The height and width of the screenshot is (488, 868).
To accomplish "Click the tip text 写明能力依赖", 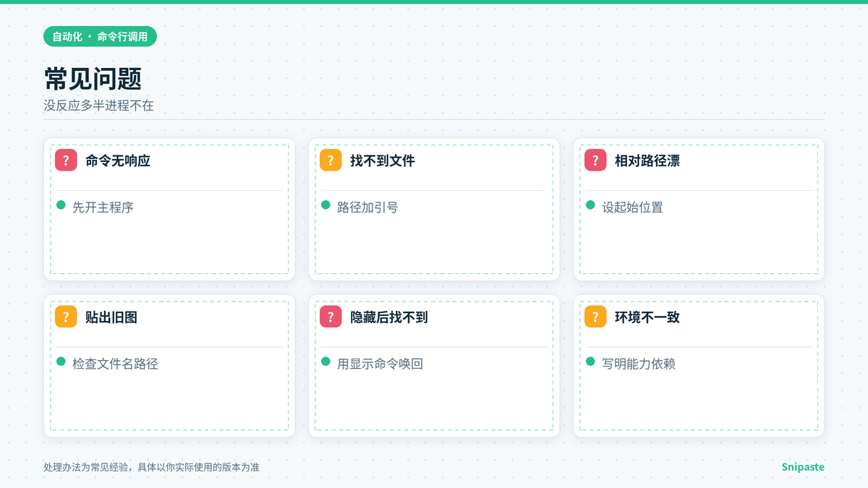I will coord(639,364).
